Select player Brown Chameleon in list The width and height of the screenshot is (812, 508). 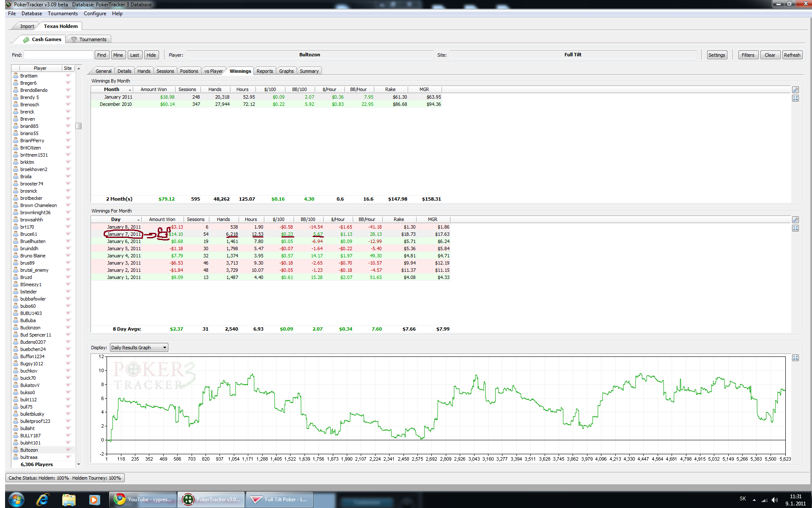click(38, 205)
